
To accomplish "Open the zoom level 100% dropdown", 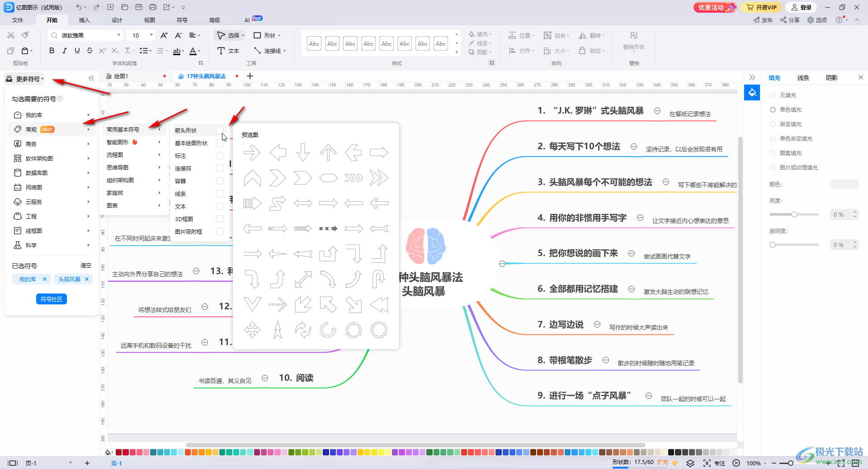I will tap(756, 463).
